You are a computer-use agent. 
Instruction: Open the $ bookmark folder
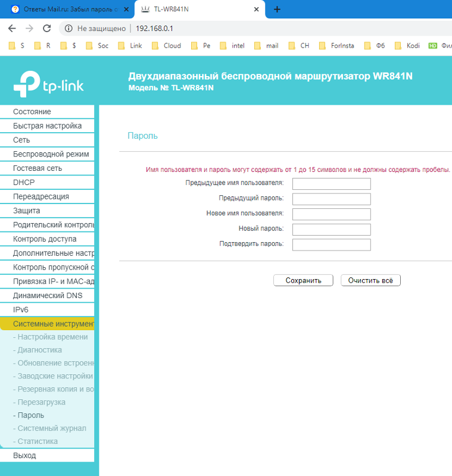pos(68,46)
